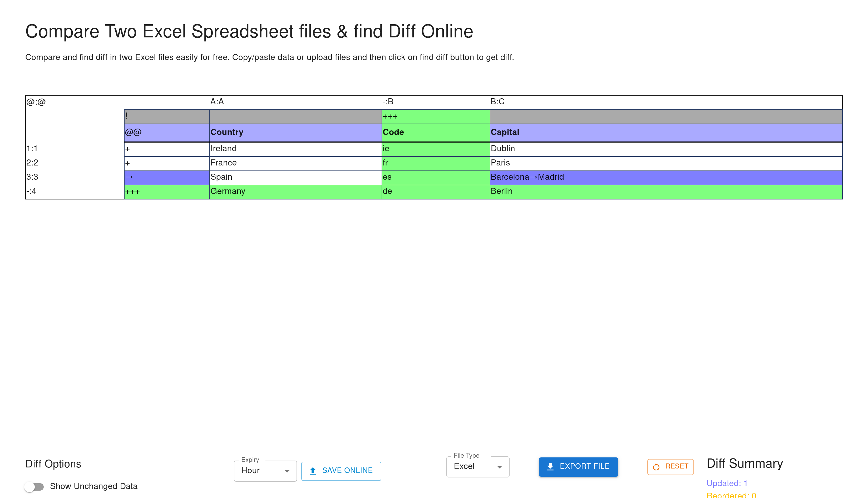
Task: Click the upload icon on Save Online
Action: click(x=313, y=471)
